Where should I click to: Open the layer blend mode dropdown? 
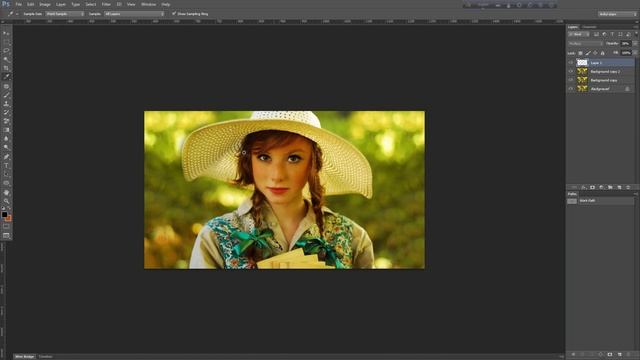click(586, 43)
